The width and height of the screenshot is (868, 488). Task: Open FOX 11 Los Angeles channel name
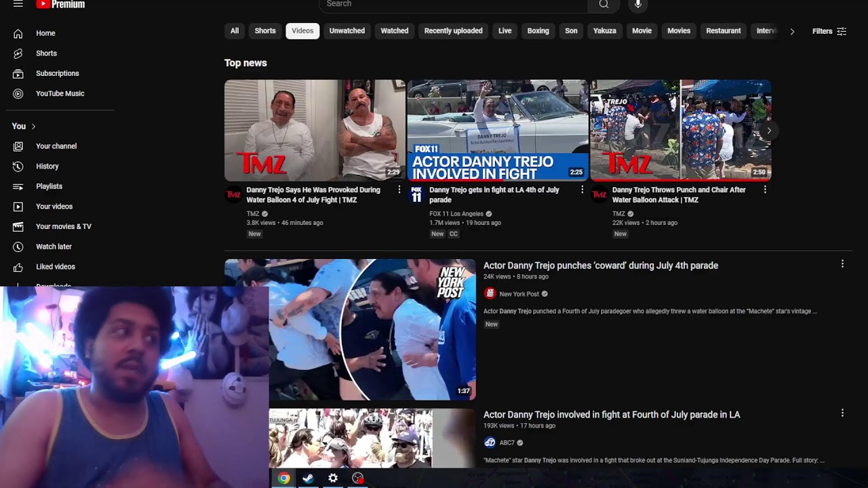click(x=456, y=214)
